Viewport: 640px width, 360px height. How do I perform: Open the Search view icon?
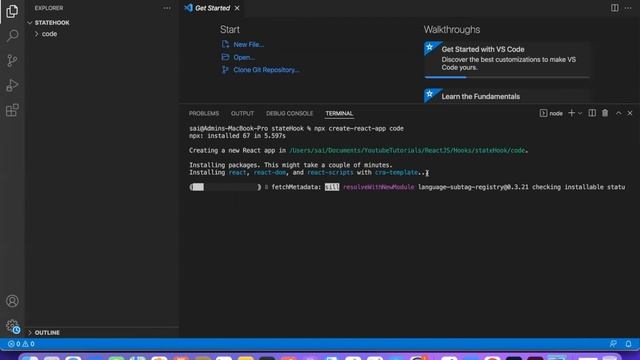[12, 36]
